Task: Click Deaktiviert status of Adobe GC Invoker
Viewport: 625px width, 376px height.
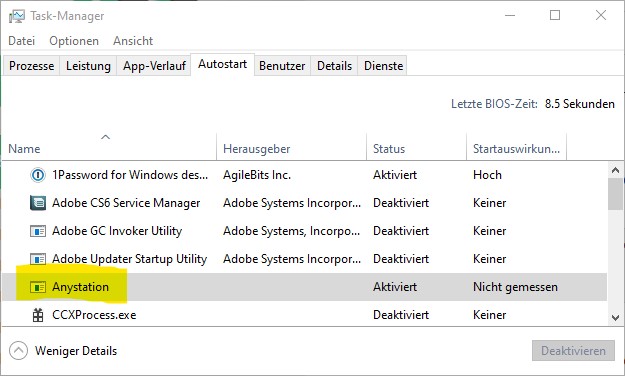Action: pyautogui.click(x=401, y=231)
